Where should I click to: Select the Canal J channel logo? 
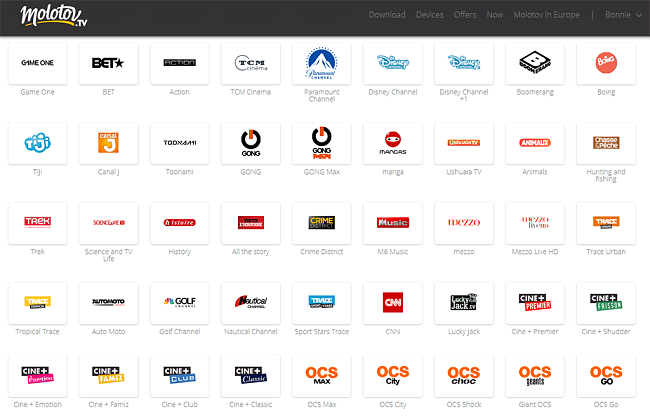coord(109,143)
